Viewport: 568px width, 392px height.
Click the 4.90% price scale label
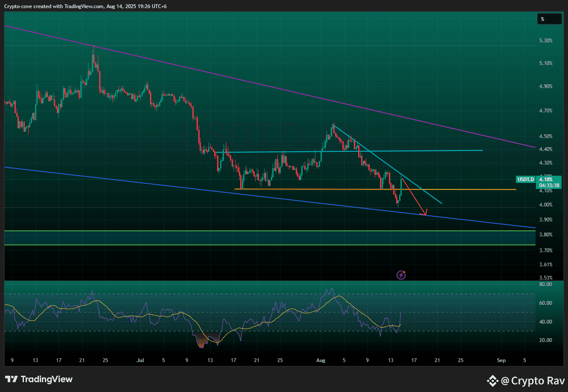point(546,86)
